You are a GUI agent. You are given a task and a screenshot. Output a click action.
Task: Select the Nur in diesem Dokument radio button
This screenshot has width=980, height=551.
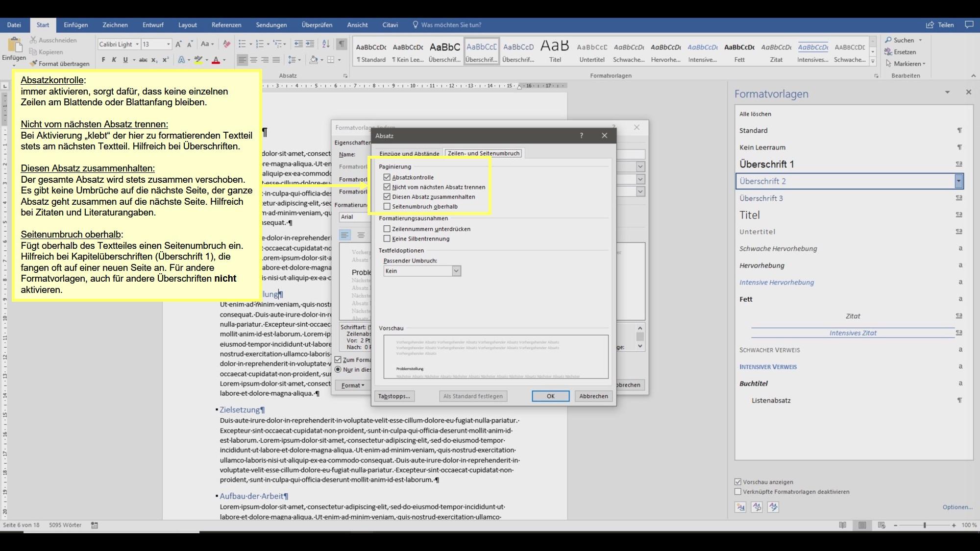pyautogui.click(x=338, y=369)
